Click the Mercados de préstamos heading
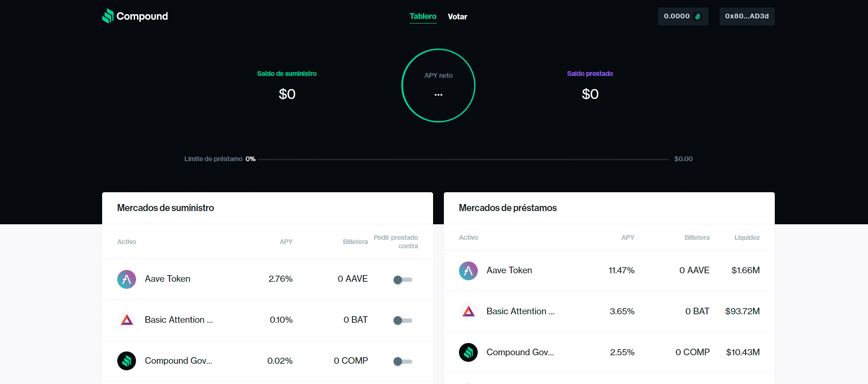The width and height of the screenshot is (868, 384). pyautogui.click(x=507, y=208)
